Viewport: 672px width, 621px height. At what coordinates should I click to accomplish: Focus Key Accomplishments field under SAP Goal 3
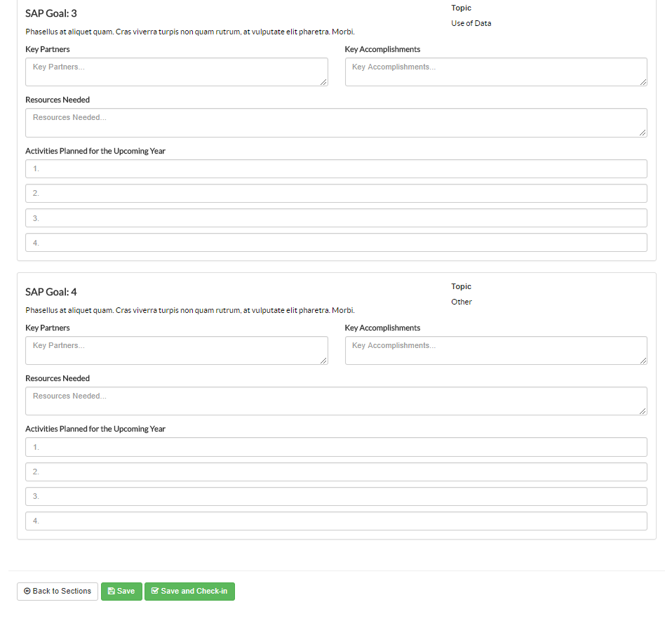pyautogui.click(x=495, y=72)
